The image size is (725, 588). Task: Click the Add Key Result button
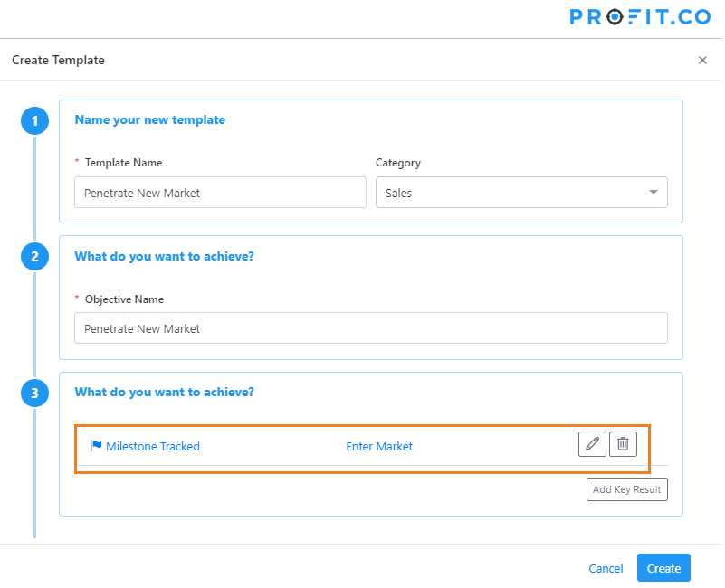pyautogui.click(x=627, y=489)
